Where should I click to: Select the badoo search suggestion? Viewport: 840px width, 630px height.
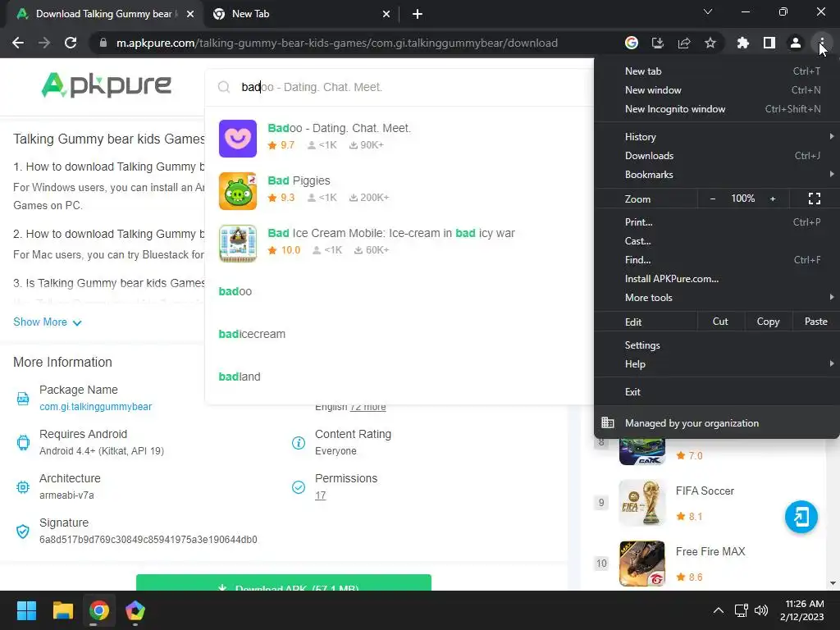click(235, 291)
